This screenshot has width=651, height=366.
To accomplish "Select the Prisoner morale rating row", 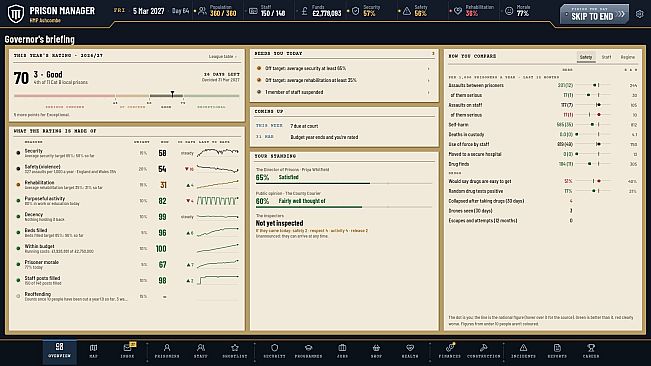I will click(x=127, y=265).
